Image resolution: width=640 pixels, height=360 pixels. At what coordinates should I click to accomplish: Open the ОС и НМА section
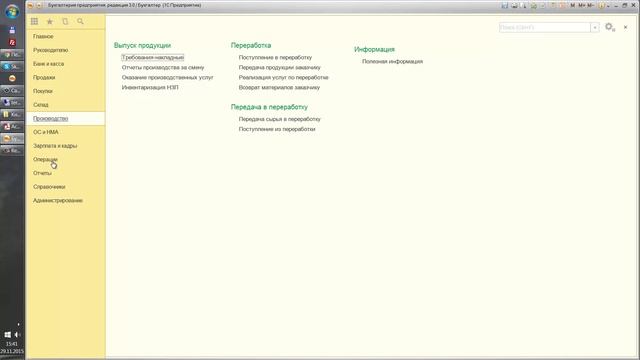click(46, 132)
